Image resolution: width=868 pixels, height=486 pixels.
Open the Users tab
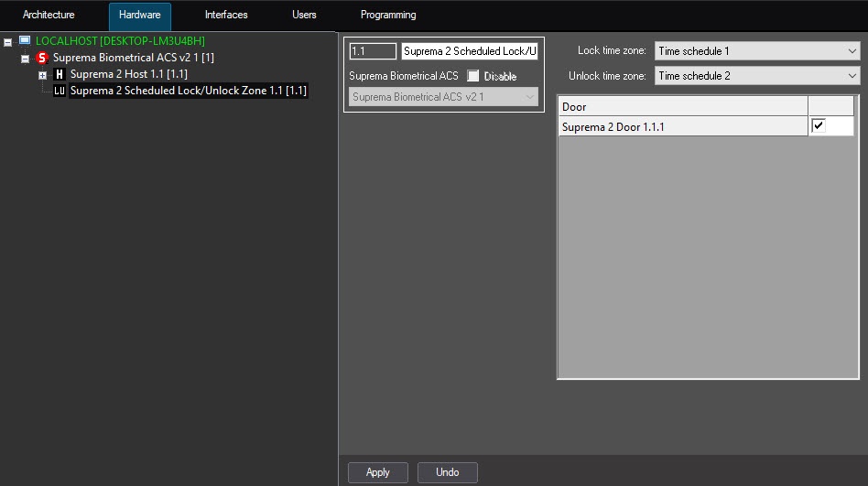pyautogui.click(x=304, y=15)
